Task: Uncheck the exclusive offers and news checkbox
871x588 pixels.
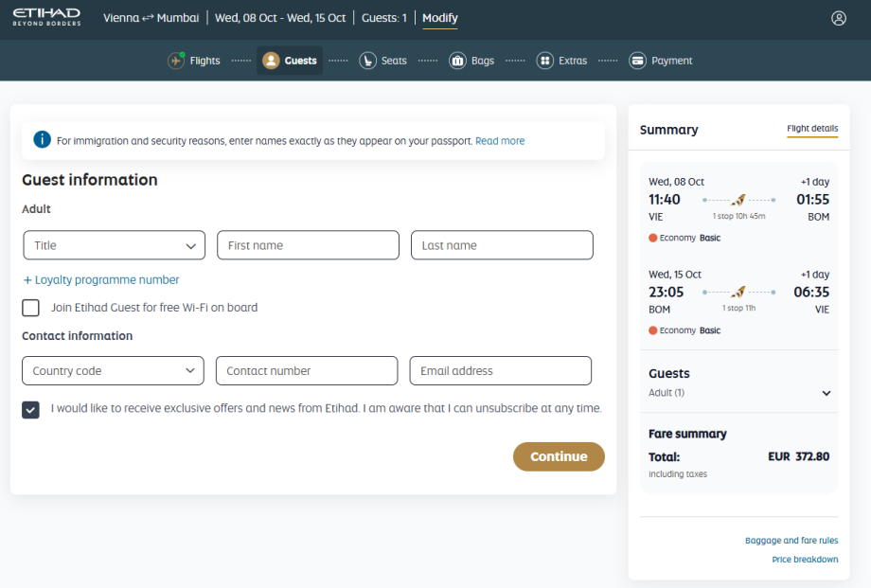Action: (x=31, y=409)
